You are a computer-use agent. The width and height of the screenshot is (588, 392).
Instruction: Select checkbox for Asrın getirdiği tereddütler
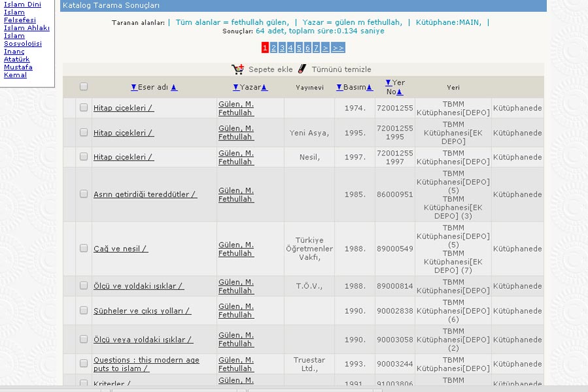click(84, 194)
